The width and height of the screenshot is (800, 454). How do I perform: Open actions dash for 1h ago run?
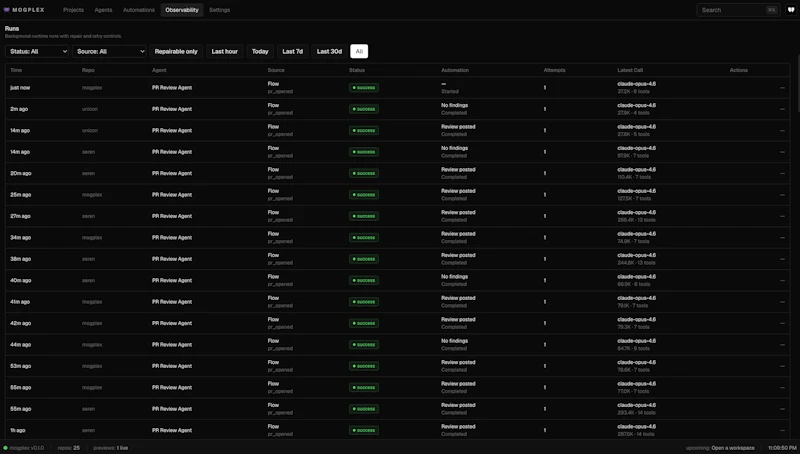coord(782,431)
